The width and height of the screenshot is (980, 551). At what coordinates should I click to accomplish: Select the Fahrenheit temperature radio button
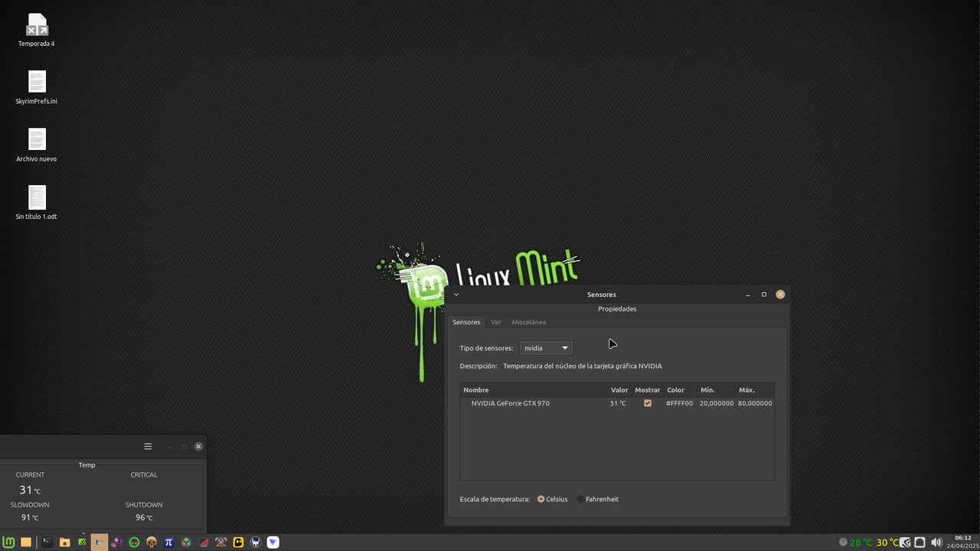(x=581, y=499)
